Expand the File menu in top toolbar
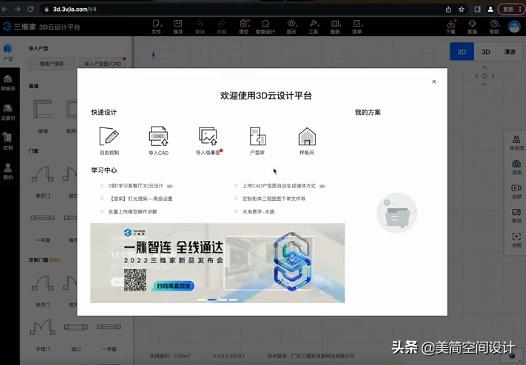This screenshot has height=365, width=526. pyautogui.click(x=157, y=27)
